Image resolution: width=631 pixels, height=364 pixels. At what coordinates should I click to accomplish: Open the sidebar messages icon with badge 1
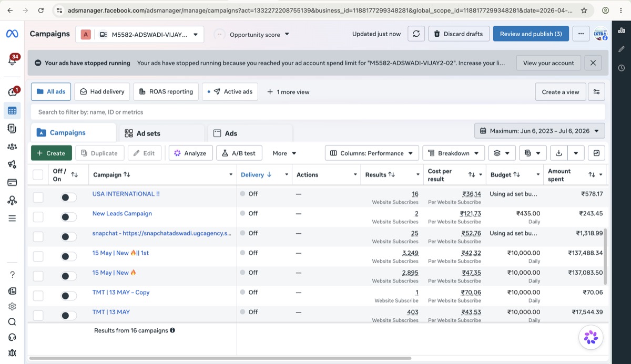[12, 92]
